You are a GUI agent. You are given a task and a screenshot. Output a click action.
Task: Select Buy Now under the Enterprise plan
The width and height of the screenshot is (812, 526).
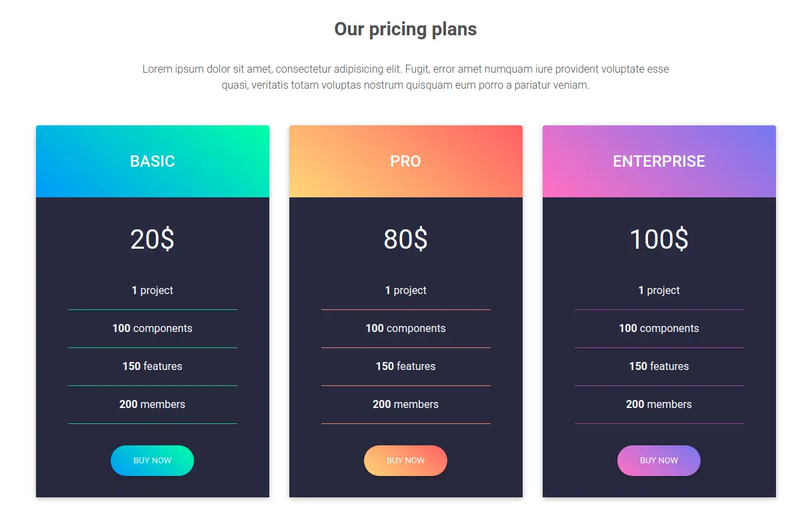coord(659,461)
